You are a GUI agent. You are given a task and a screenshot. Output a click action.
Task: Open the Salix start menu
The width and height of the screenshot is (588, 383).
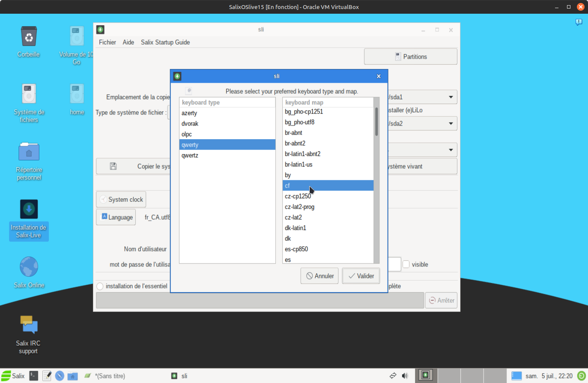13,376
